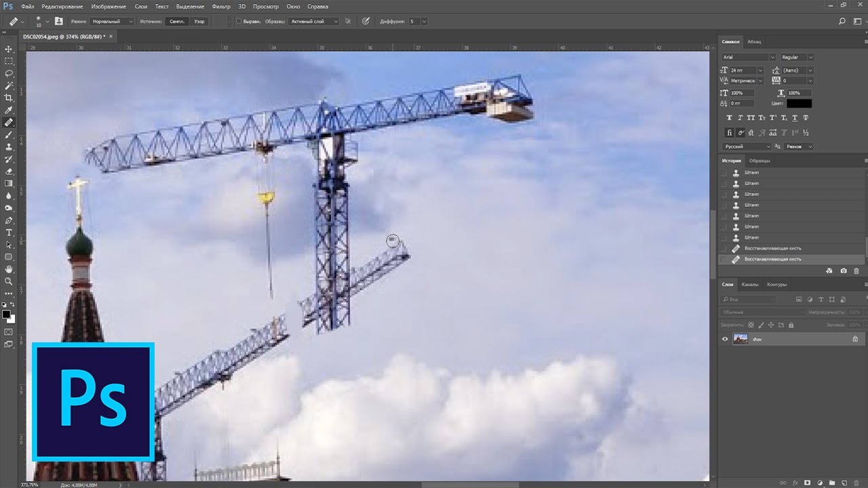Open the Диффузия value dropdown
The width and height of the screenshot is (868, 488).
pyautogui.click(x=424, y=22)
